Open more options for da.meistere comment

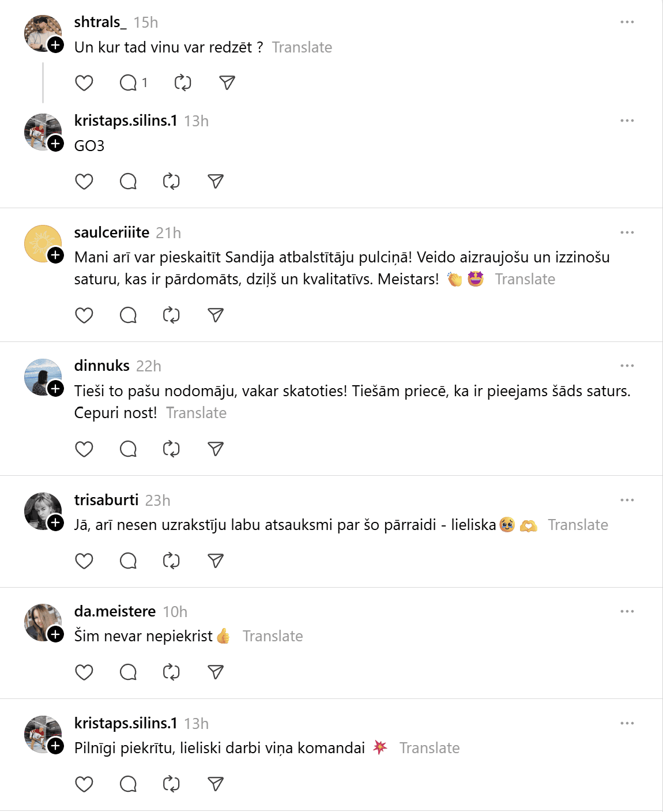point(627,611)
